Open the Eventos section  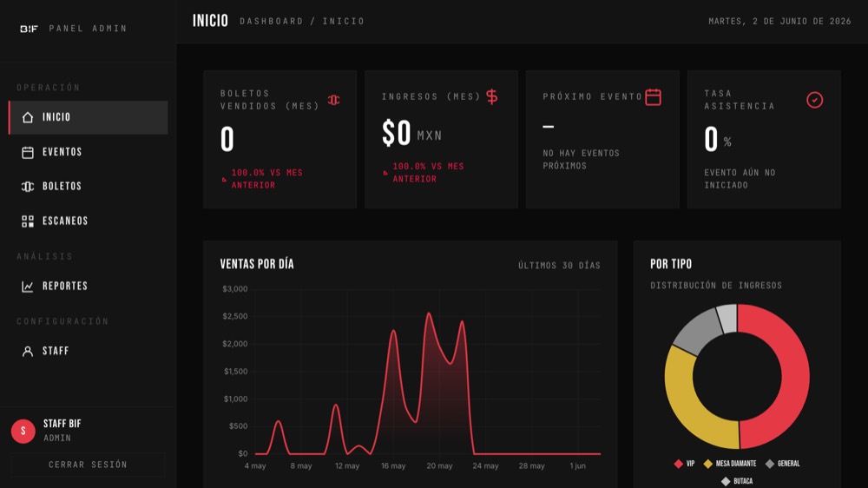(x=88, y=152)
